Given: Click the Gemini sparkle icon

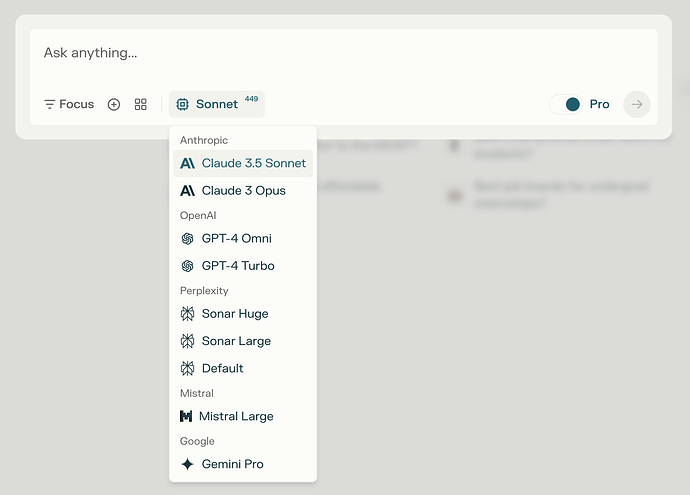Looking at the screenshot, I should pos(187,464).
